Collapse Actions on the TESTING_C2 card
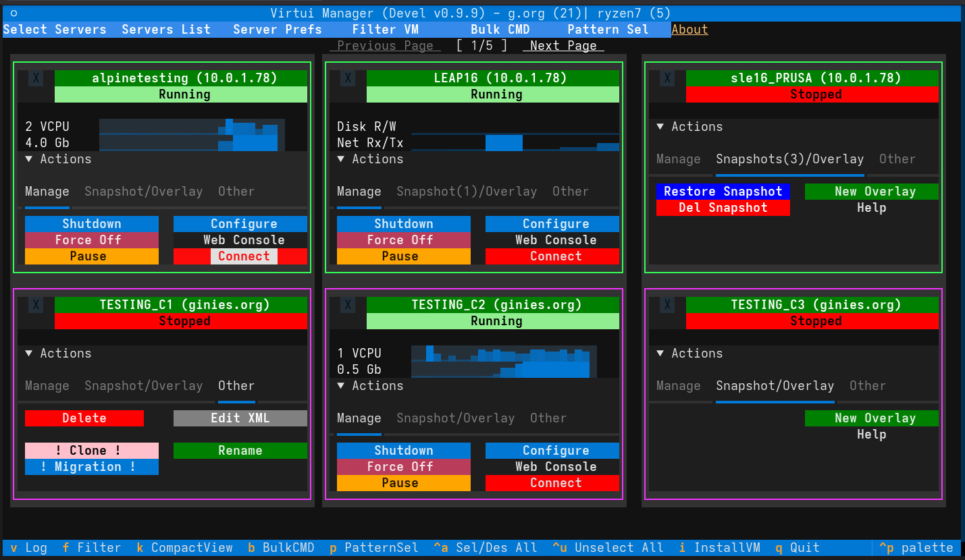 [x=370, y=385]
